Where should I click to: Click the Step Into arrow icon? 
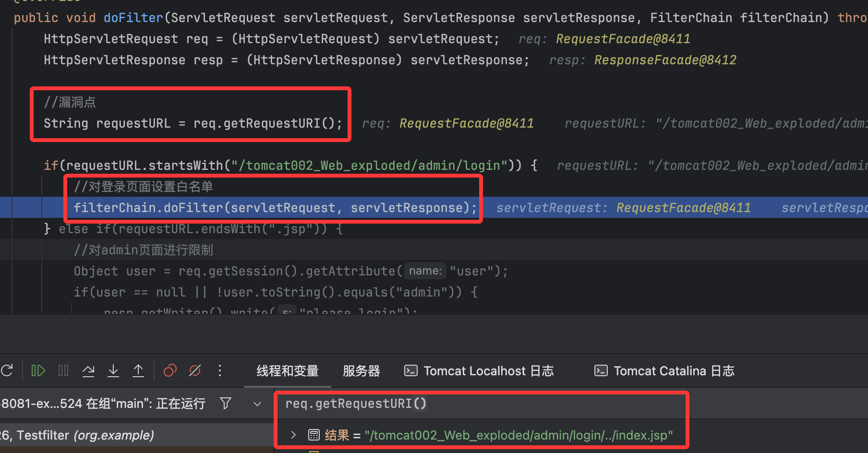tap(113, 370)
